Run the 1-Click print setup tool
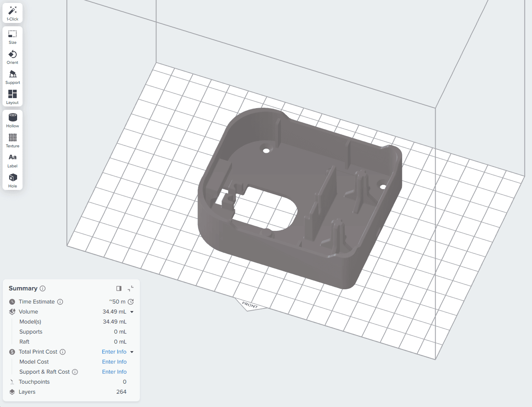This screenshot has width=532, height=407. (x=13, y=13)
